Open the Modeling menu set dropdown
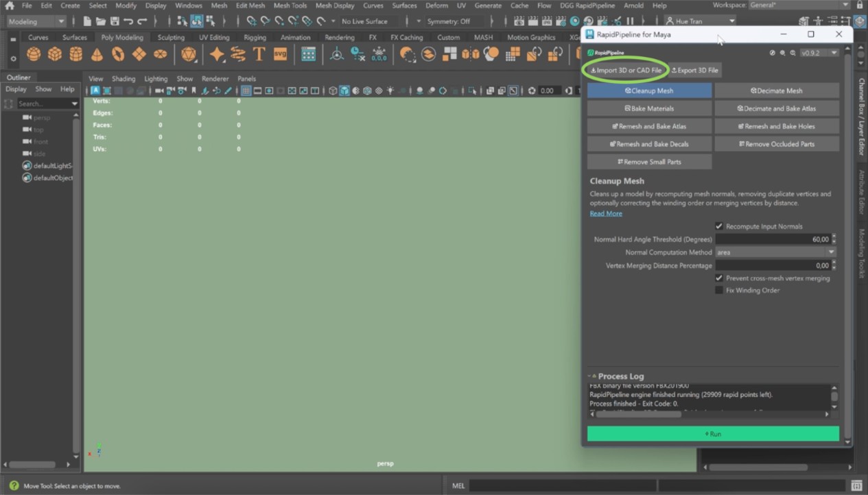 coord(36,21)
